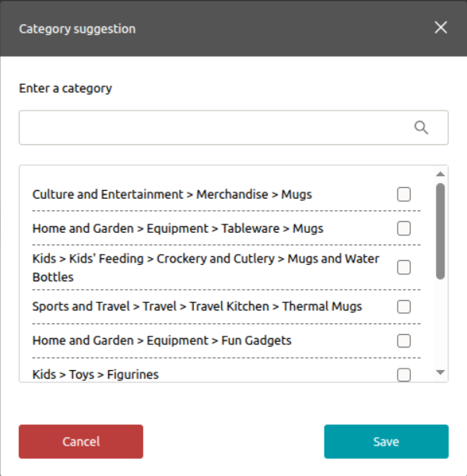This screenshot has height=476, width=467.
Task: Check Culture and Entertainment Merchandise Mugs
Action: pyautogui.click(x=404, y=194)
